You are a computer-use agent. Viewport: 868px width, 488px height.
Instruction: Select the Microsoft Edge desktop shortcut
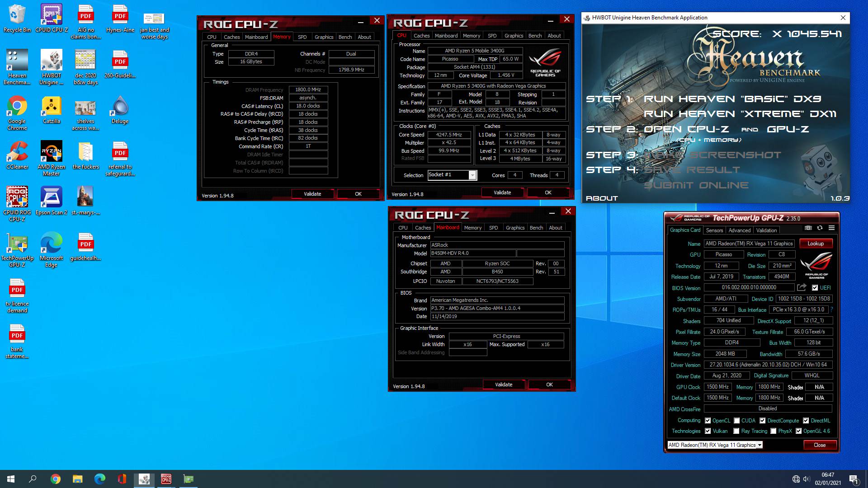point(52,250)
